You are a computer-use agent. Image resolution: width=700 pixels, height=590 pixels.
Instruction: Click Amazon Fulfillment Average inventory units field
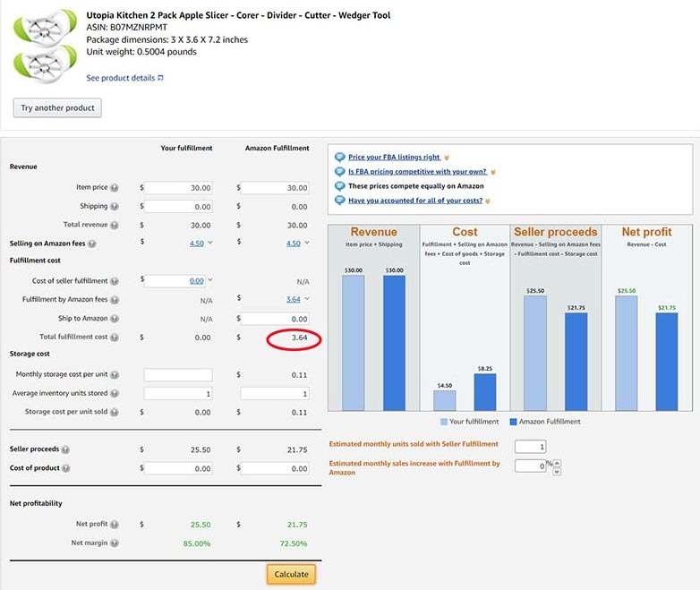point(275,393)
